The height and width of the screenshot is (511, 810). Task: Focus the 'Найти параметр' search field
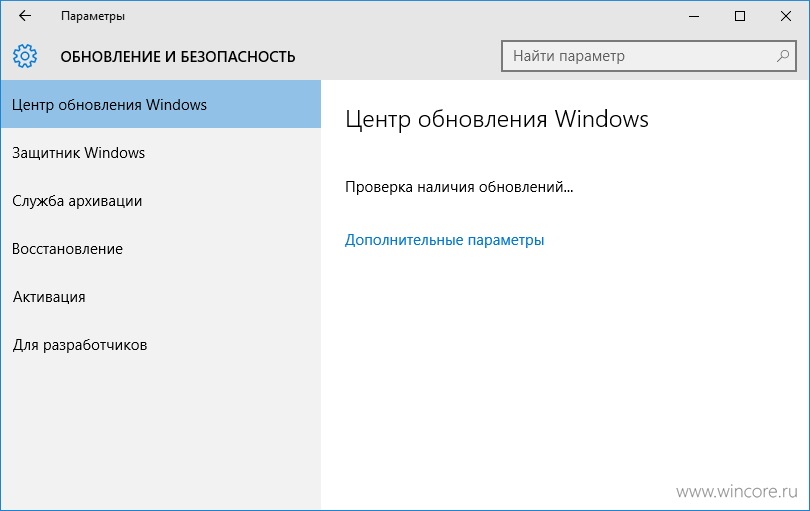click(x=648, y=56)
